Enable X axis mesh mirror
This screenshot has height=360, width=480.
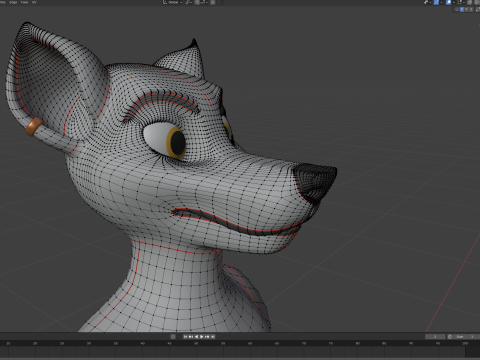pos(462,9)
